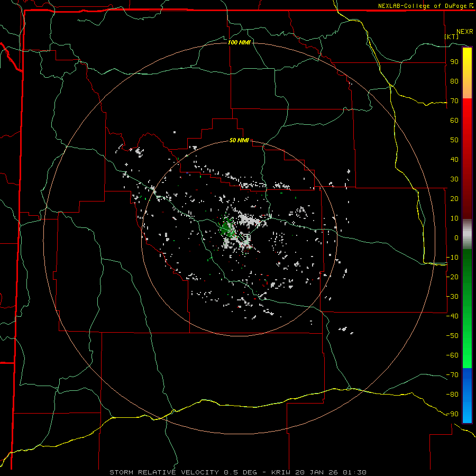Click the -90 value on velocity scale
The width and height of the screenshot is (476, 476).
coord(452,414)
